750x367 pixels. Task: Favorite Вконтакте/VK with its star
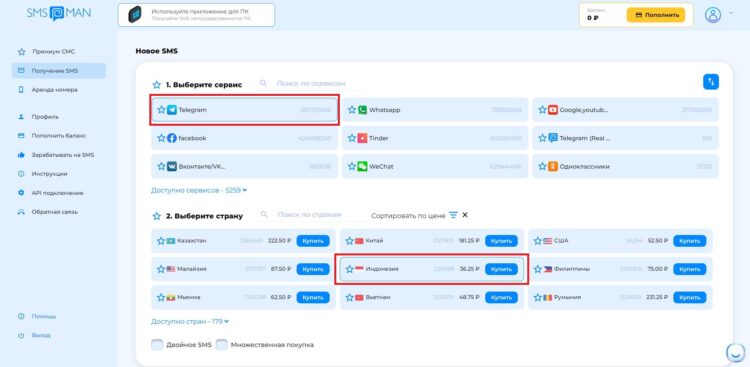tap(161, 167)
